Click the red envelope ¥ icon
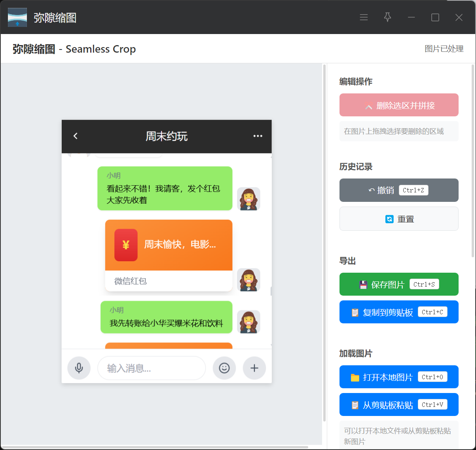476x450 pixels. click(126, 245)
